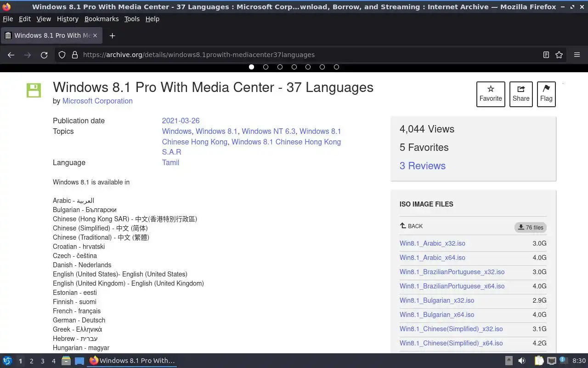Select the fourth carousel dot

(x=294, y=67)
